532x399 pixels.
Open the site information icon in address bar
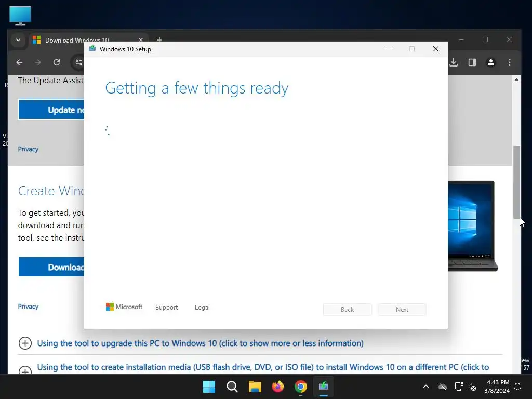click(79, 62)
